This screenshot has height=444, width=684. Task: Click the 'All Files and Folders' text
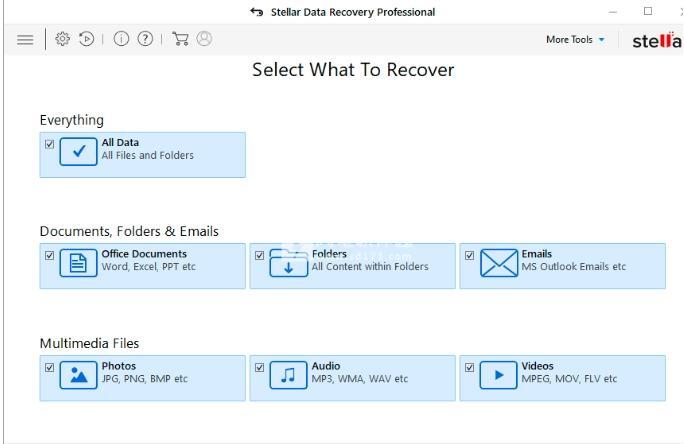(147, 155)
